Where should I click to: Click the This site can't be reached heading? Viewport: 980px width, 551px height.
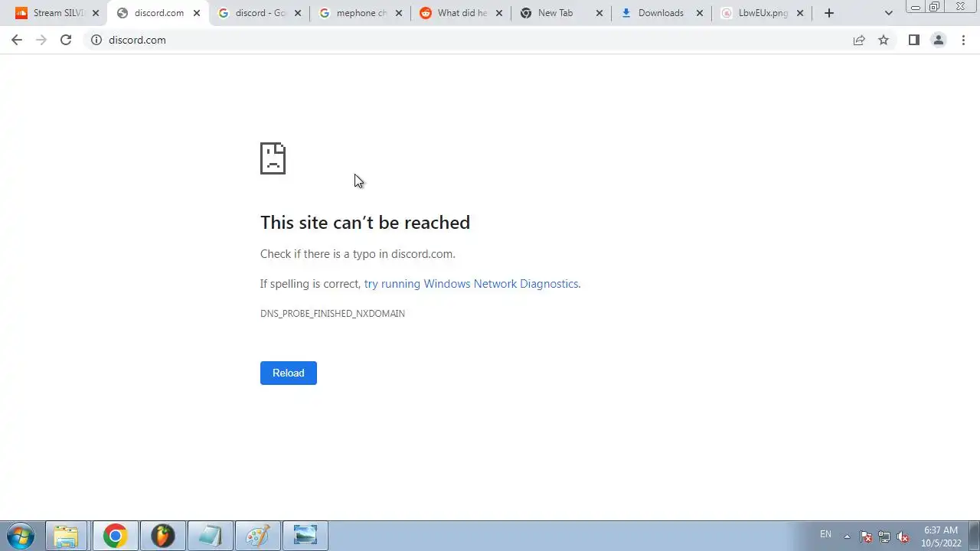(x=365, y=223)
